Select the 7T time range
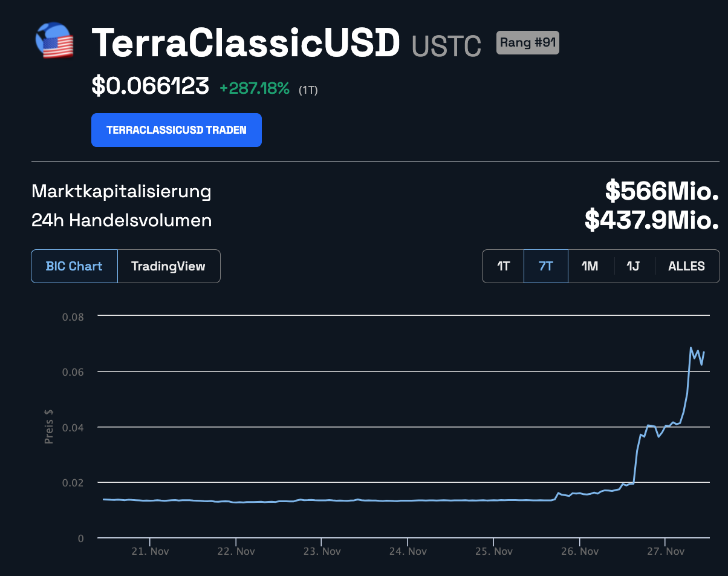The height and width of the screenshot is (576, 728). click(545, 266)
